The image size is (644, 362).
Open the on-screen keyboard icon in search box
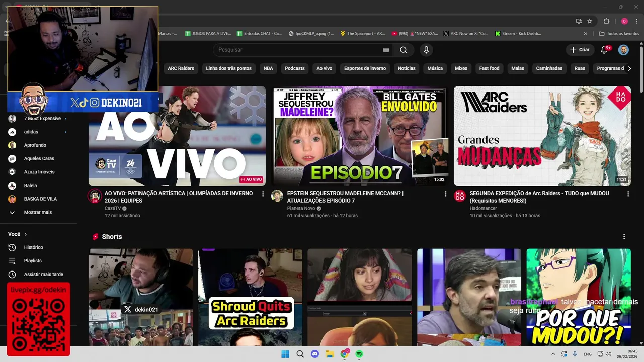(386, 50)
